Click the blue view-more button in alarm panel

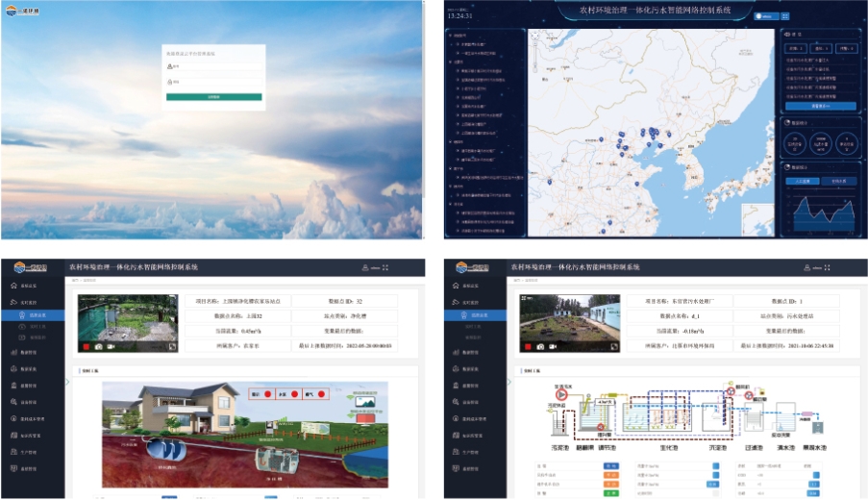coord(820,106)
